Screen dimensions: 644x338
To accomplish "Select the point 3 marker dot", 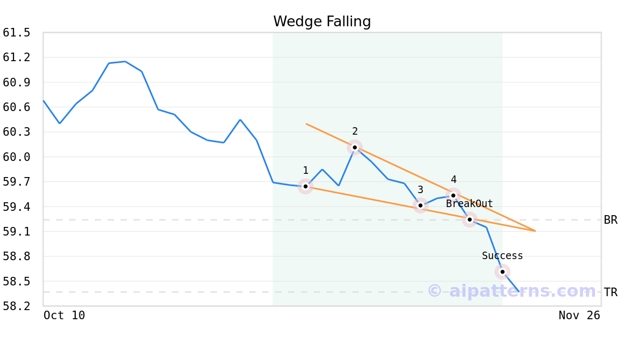I will point(421,205).
